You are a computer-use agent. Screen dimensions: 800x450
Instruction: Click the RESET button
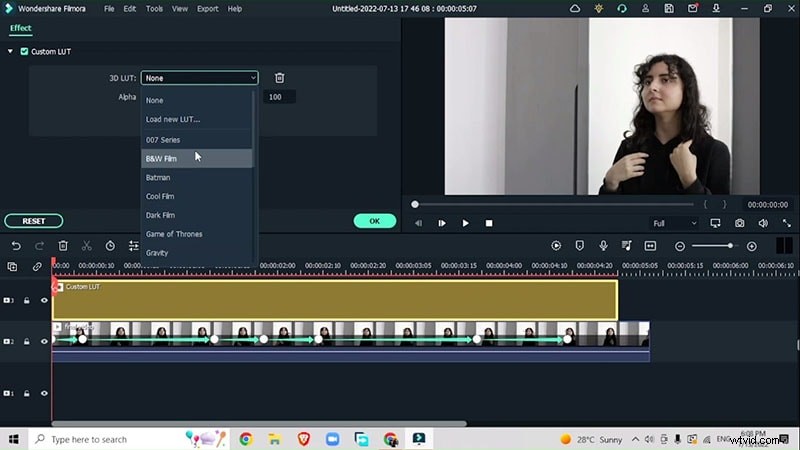[x=34, y=221]
